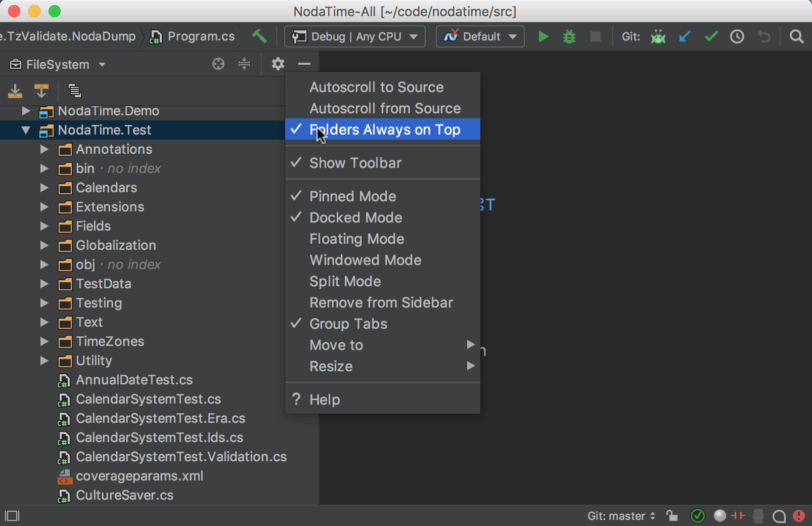The image size is (812, 526).
Task: Toggle Group Tabs option
Action: [x=383, y=324]
